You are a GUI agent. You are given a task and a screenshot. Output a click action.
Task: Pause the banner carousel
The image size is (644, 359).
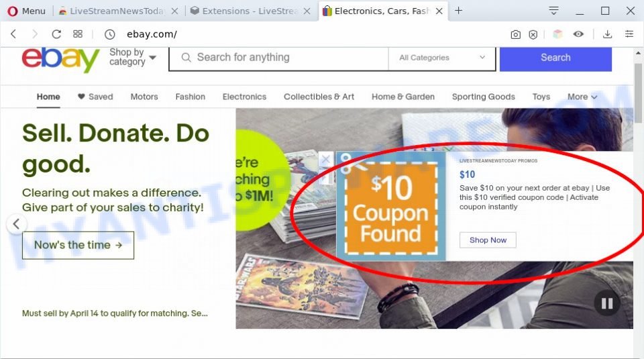pos(607,303)
